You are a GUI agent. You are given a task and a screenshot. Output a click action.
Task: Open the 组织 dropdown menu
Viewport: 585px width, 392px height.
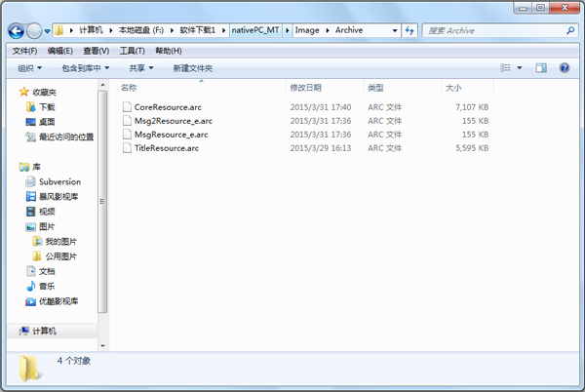click(x=29, y=68)
